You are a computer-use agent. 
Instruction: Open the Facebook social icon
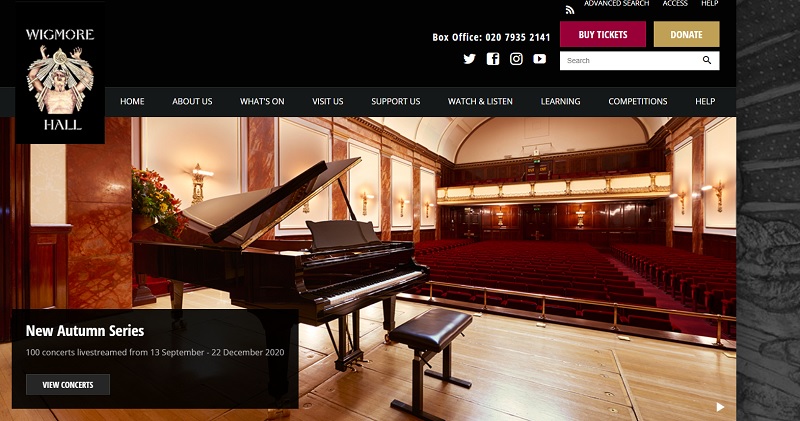click(x=493, y=59)
